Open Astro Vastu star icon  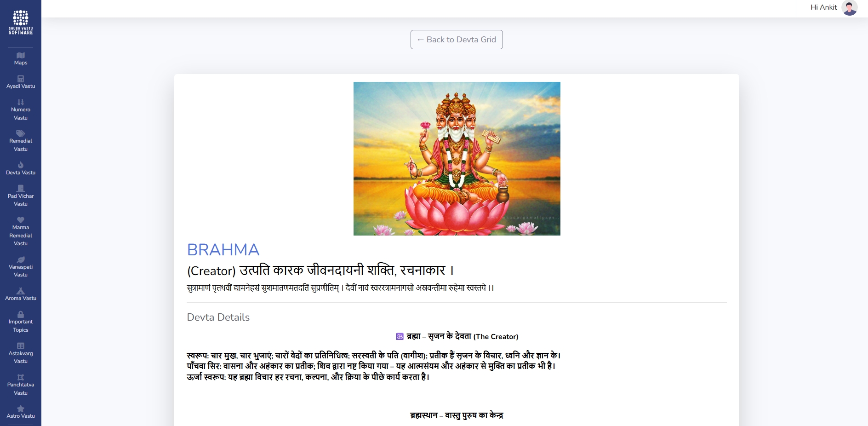[21, 409]
